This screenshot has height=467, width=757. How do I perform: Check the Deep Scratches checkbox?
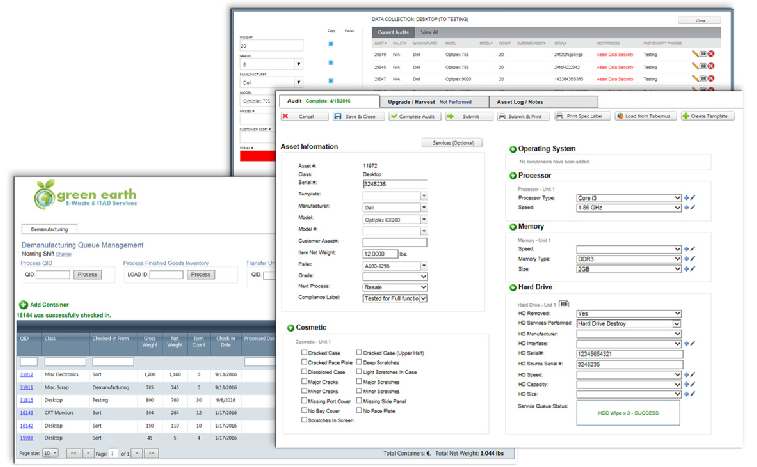point(359,362)
